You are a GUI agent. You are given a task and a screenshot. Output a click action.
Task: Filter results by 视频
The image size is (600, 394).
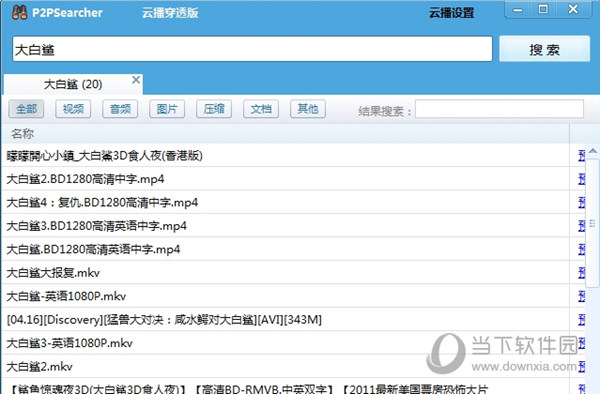click(x=73, y=109)
